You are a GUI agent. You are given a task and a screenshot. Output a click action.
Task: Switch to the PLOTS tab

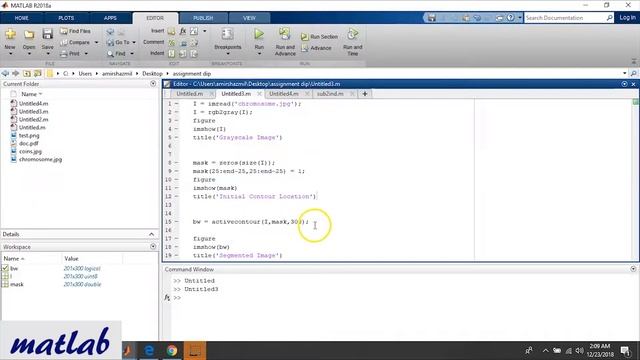click(66, 18)
